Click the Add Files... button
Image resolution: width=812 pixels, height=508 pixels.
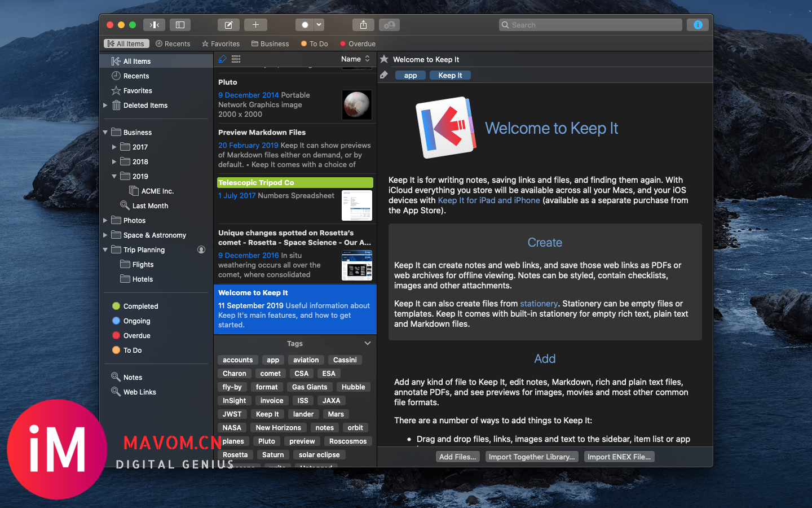tap(458, 457)
